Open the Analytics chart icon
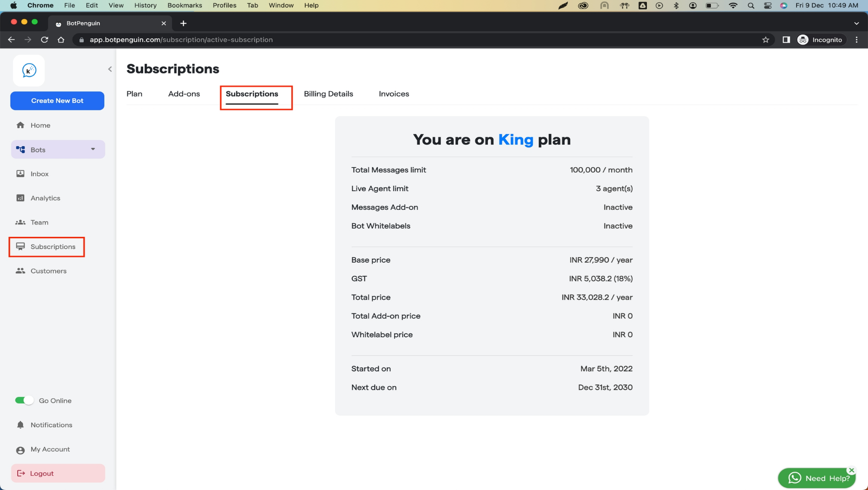This screenshot has width=868, height=490. pos(20,198)
